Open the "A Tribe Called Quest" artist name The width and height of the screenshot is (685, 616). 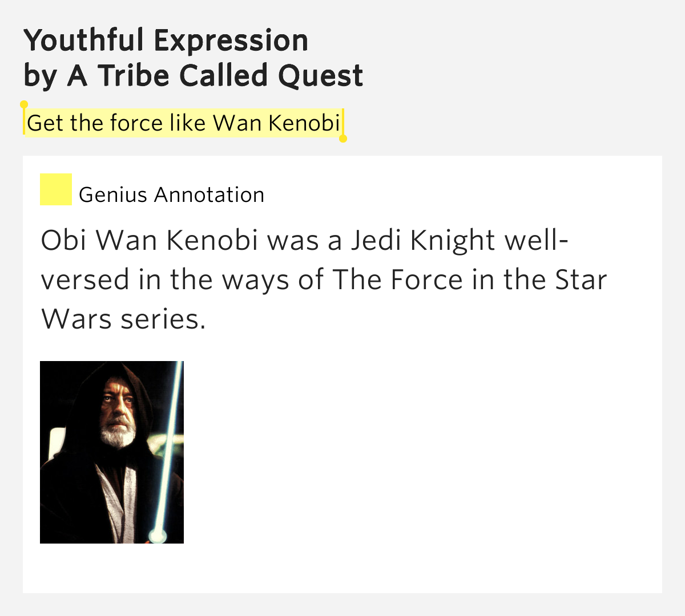point(215,76)
